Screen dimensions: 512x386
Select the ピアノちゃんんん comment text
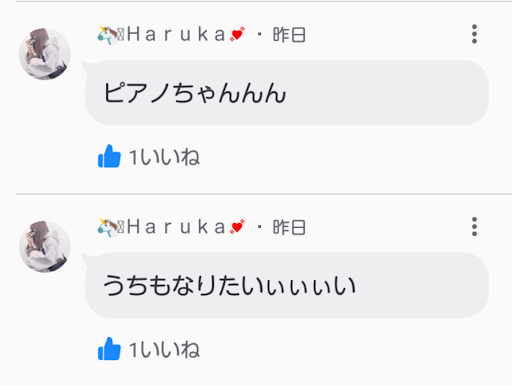pyautogui.click(x=195, y=93)
